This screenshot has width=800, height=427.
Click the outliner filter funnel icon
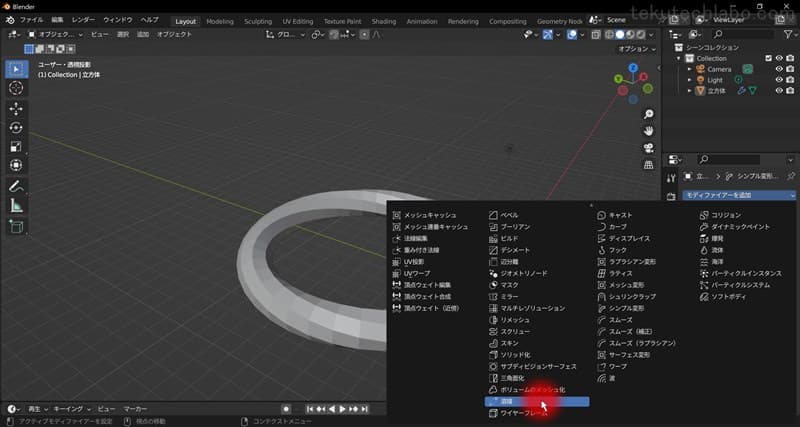coord(787,34)
